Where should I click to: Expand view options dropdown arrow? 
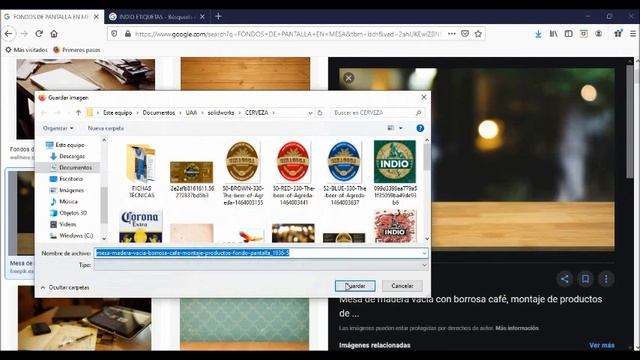click(401, 128)
